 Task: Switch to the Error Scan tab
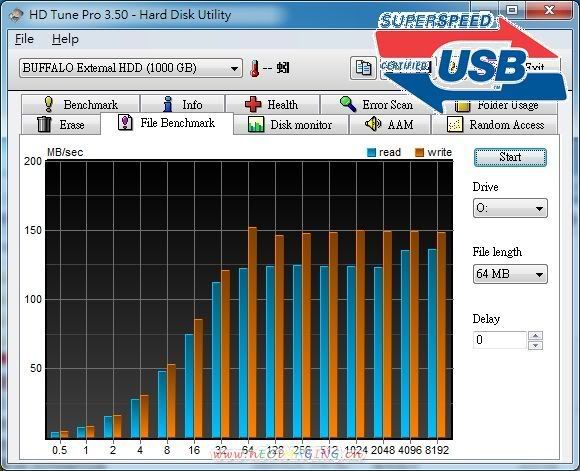(x=377, y=105)
